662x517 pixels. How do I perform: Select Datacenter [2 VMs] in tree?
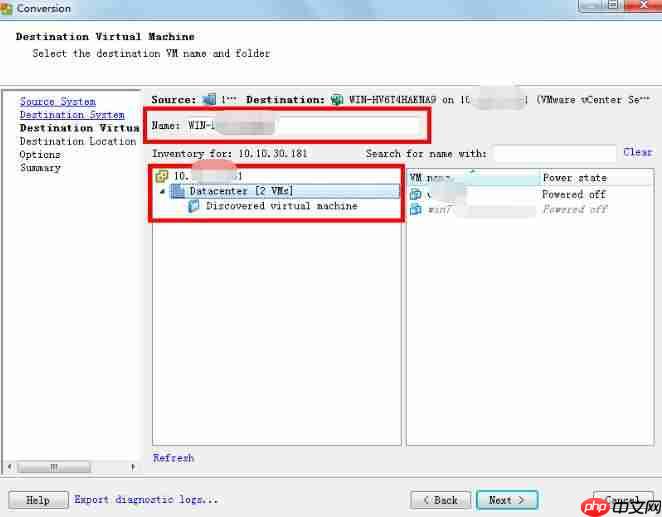coord(241,191)
